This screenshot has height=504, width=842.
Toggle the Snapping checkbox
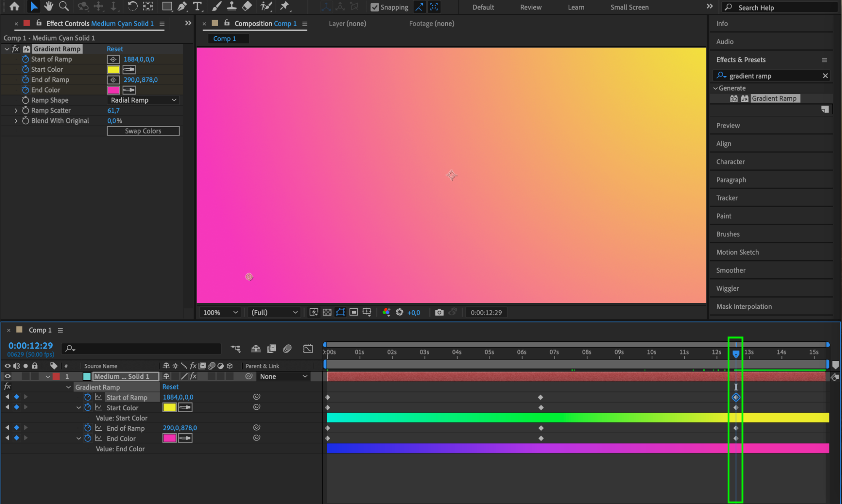(x=374, y=7)
